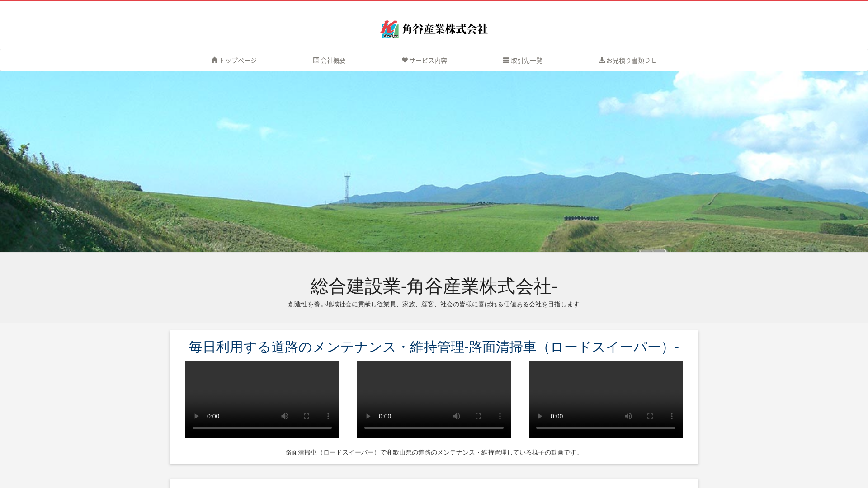Screen dimensions: 868x488
Task: Open the middle video's three-dot menu
Action: click(x=500, y=416)
